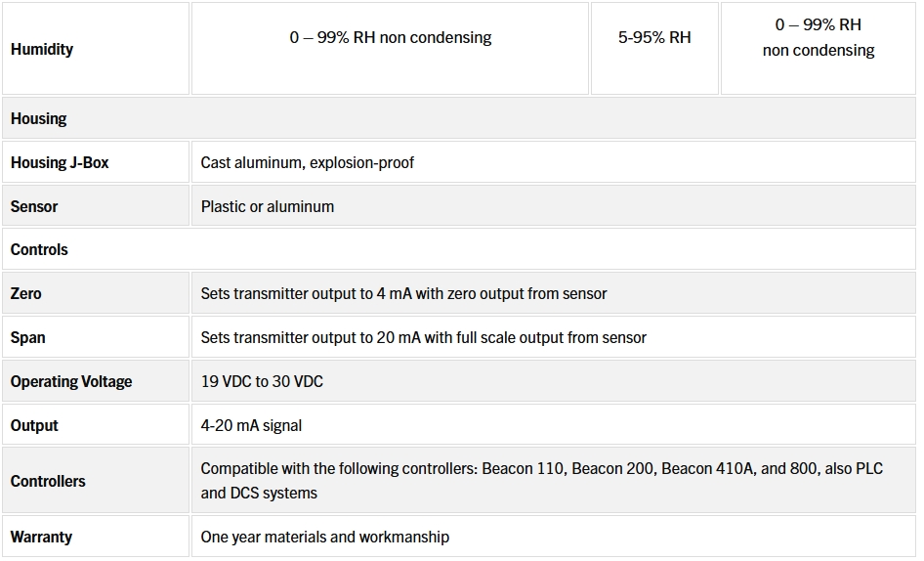
Task: Select the Controllers row label
Action: 48,481
